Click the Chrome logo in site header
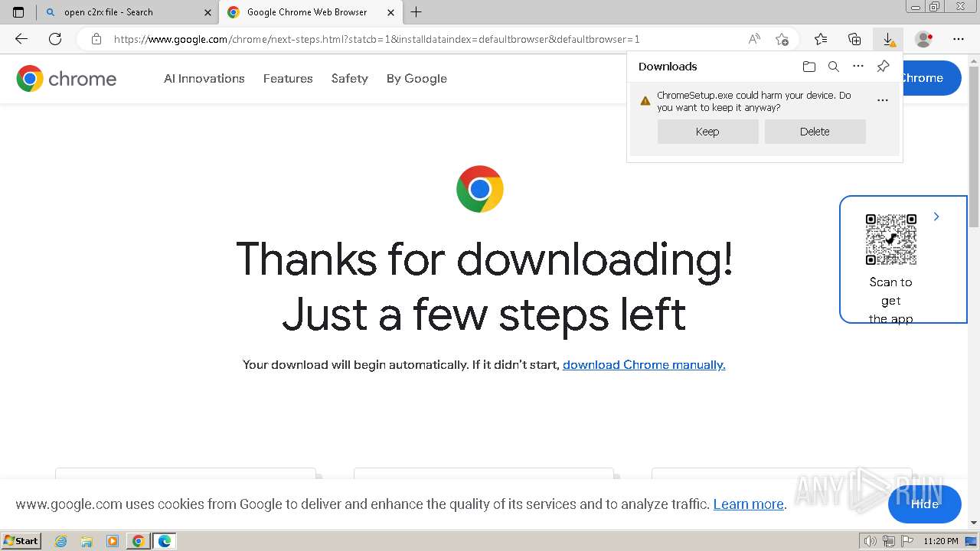 [67, 78]
